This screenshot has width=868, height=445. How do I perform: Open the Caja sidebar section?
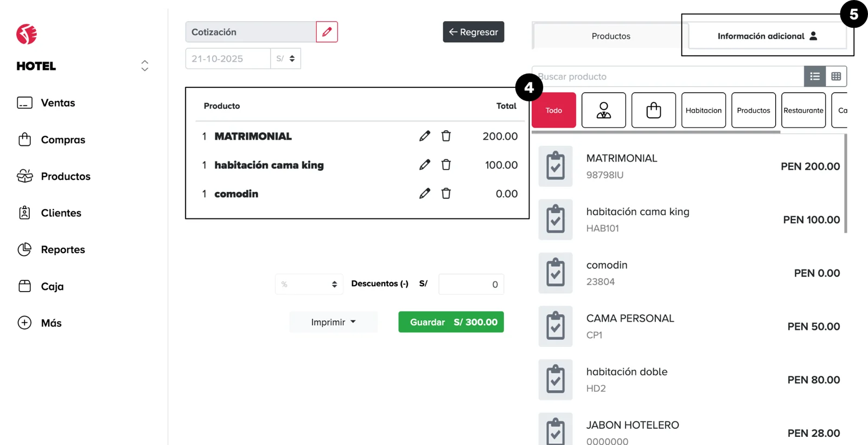coord(52,286)
